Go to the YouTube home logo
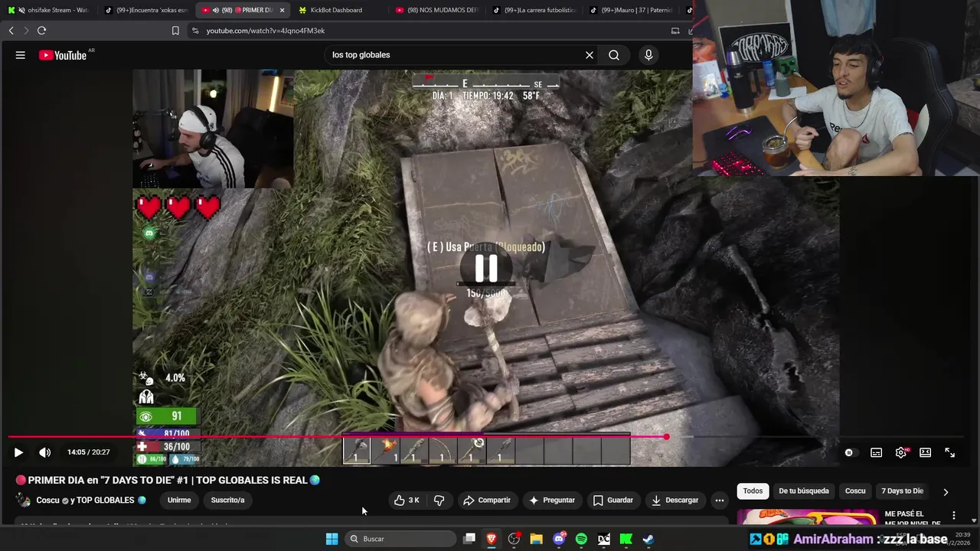Image resolution: width=980 pixels, height=551 pixels. (x=63, y=55)
